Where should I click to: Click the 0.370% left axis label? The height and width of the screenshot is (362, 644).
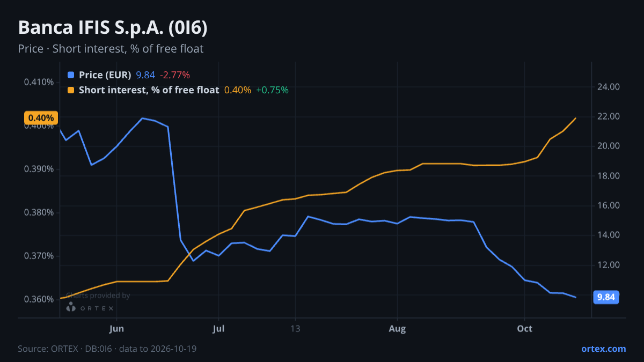(x=39, y=256)
